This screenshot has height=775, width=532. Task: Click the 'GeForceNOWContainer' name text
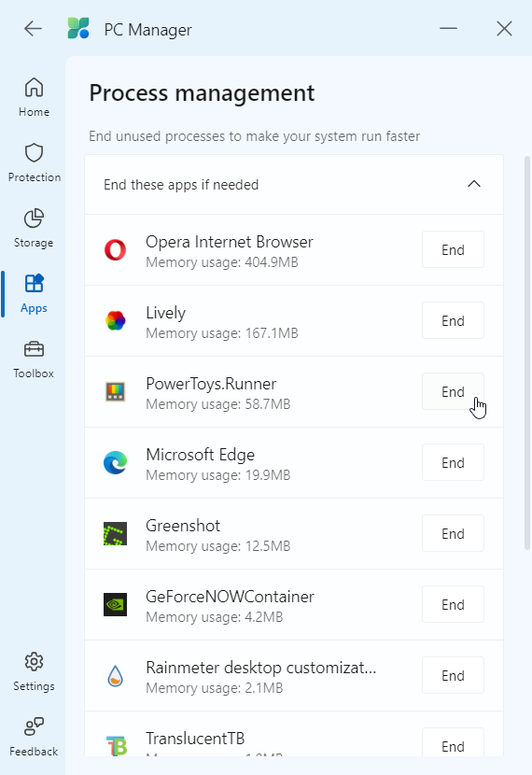(230, 597)
